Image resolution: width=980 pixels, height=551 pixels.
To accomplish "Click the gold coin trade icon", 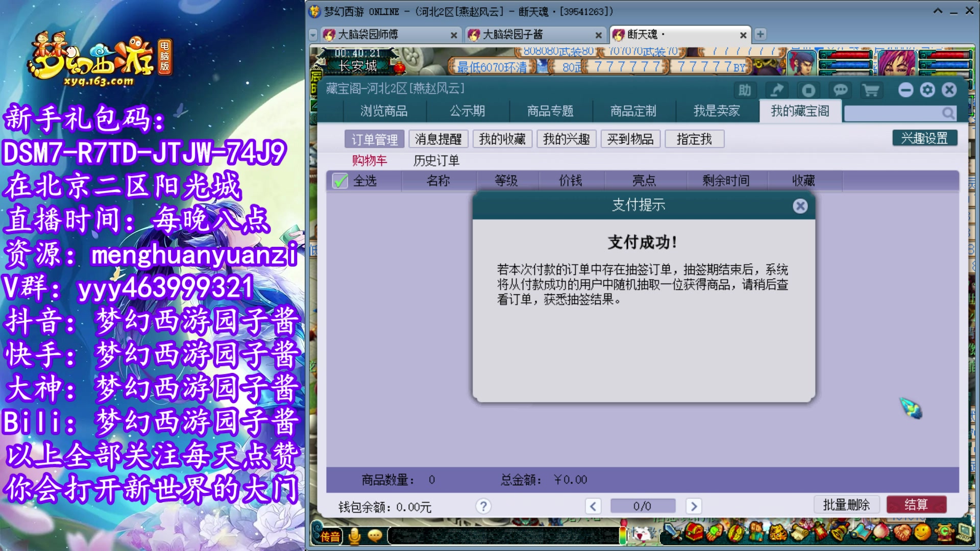I will pyautogui.click(x=736, y=533).
